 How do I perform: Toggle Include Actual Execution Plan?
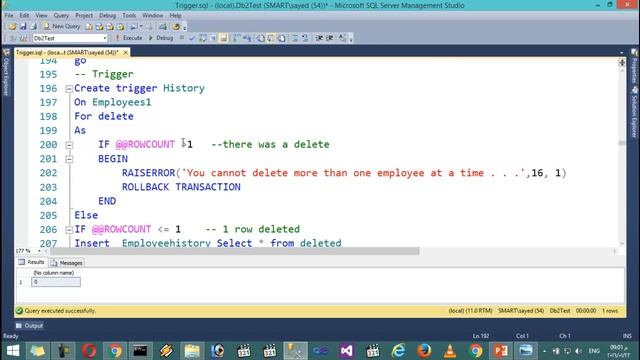236,38
